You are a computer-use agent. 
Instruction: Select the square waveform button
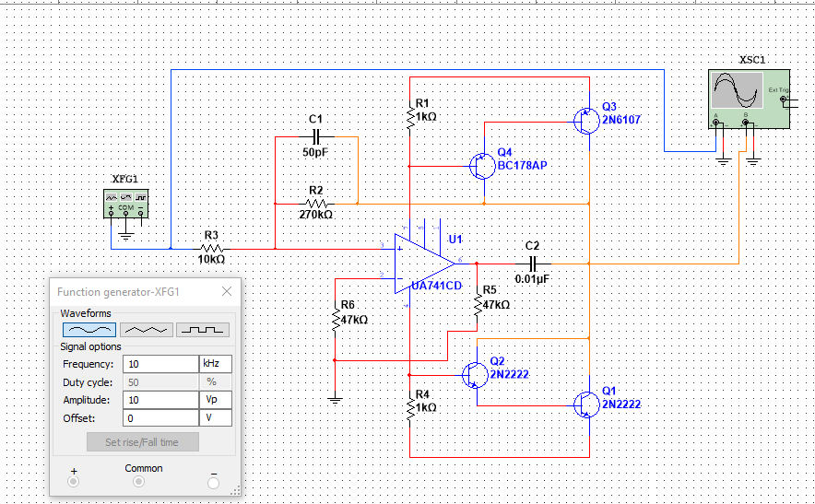click(x=203, y=330)
